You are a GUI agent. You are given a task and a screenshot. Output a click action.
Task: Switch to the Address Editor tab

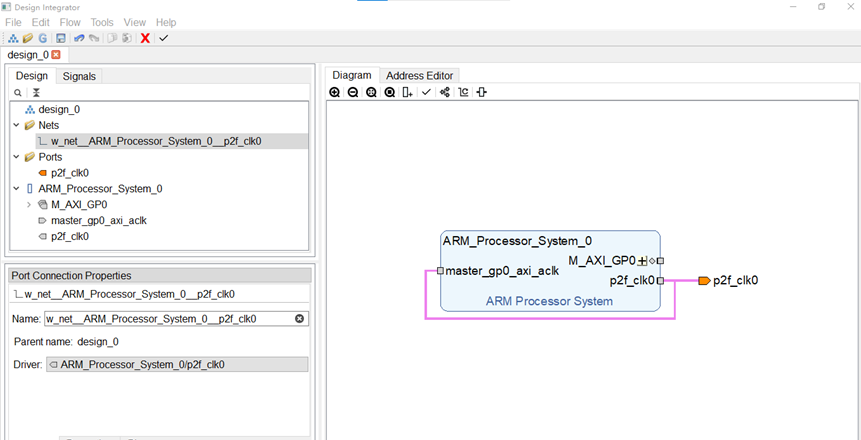(420, 76)
